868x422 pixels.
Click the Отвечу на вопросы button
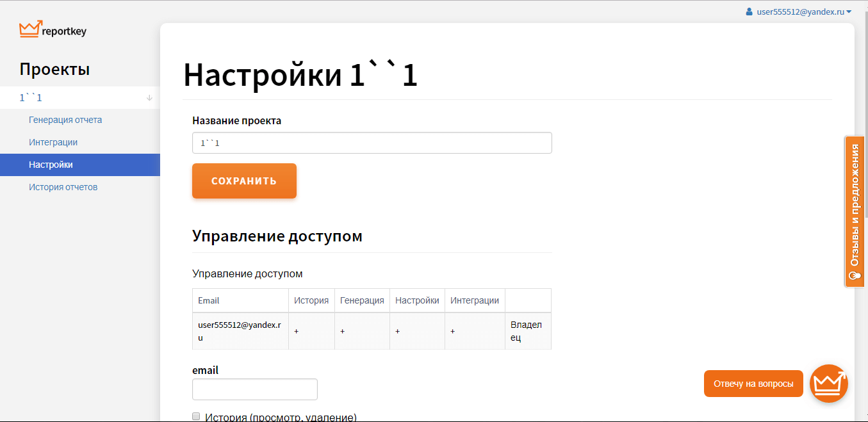(x=753, y=384)
